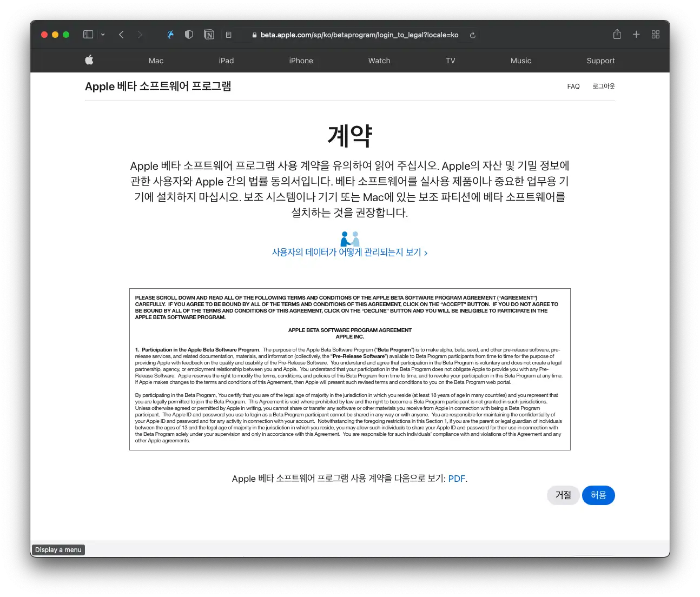This screenshot has width=700, height=597.
Task: Open the iPad menu item
Action: coord(226,61)
